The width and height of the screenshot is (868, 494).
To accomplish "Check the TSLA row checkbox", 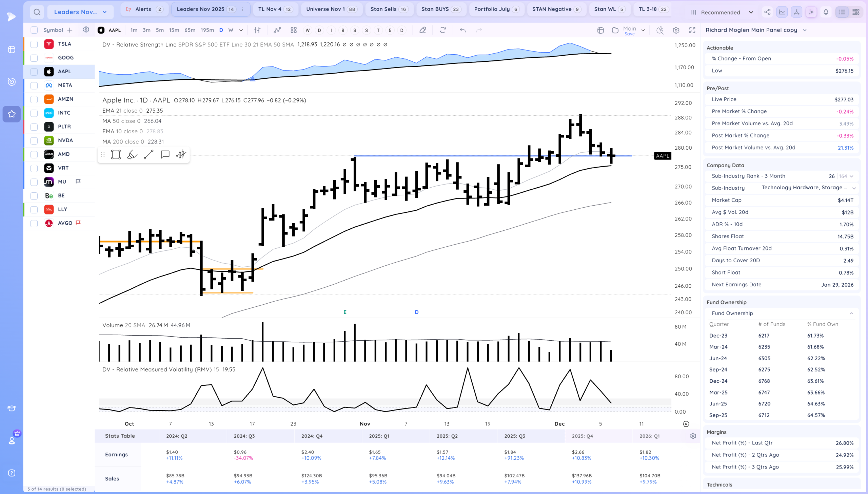I will pyautogui.click(x=34, y=44).
